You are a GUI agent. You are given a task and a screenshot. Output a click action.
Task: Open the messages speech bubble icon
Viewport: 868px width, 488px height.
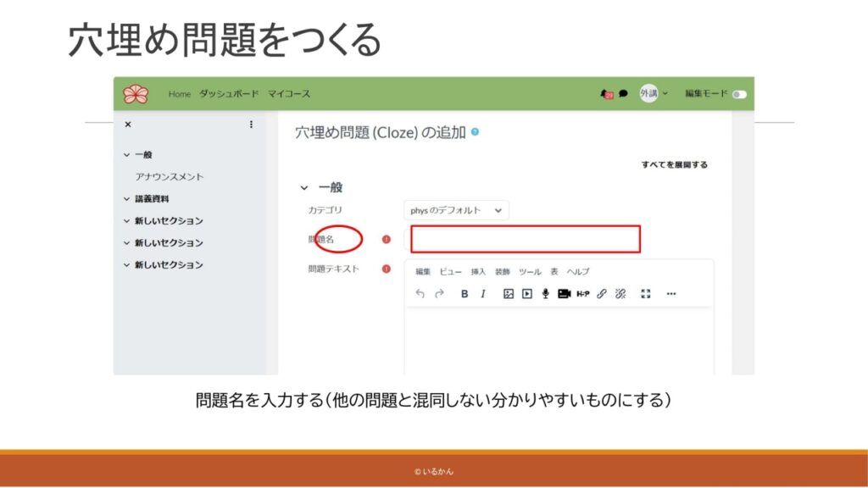click(x=623, y=94)
